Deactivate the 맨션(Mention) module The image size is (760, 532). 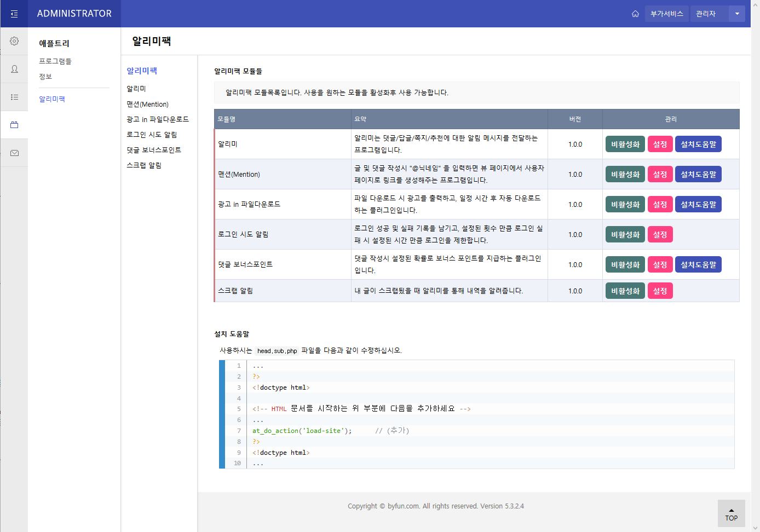[x=625, y=175]
